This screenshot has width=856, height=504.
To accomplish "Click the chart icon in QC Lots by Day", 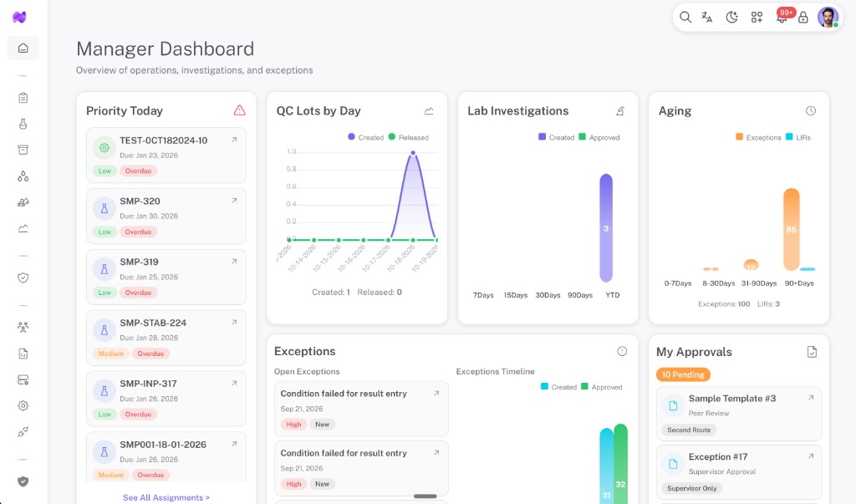I will (429, 111).
